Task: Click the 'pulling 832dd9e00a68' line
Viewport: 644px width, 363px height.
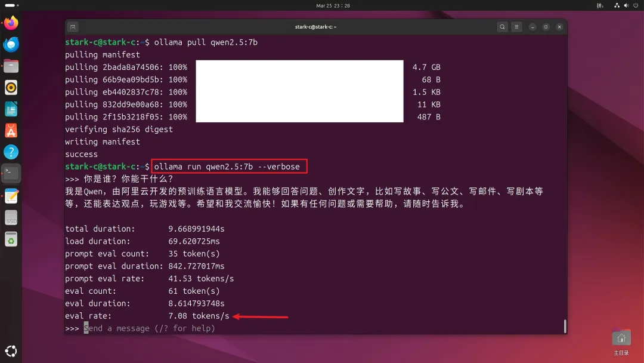Action: [x=126, y=104]
